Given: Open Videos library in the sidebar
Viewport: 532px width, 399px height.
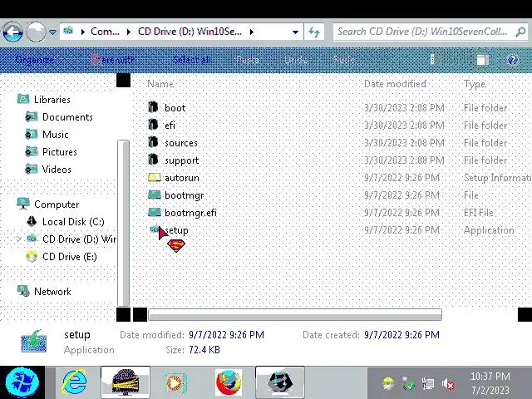Looking at the screenshot, I should click(x=57, y=170).
